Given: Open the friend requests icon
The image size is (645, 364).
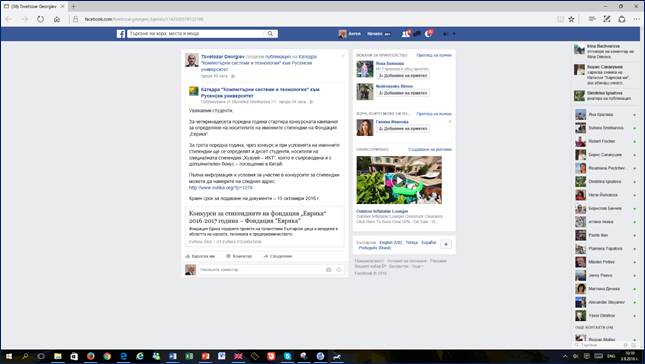Looking at the screenshot, I should coord(406,34).
